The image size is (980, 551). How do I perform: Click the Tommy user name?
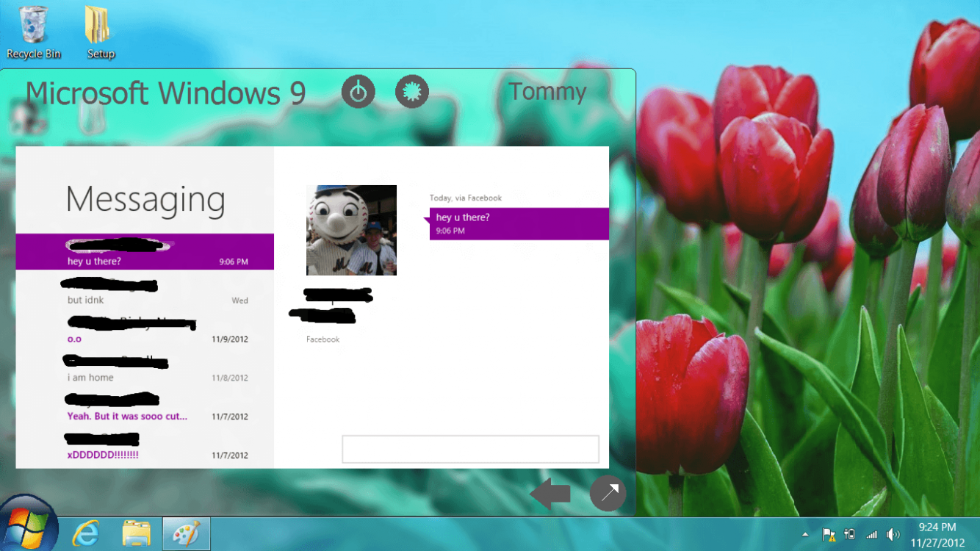tap(547, 92)
